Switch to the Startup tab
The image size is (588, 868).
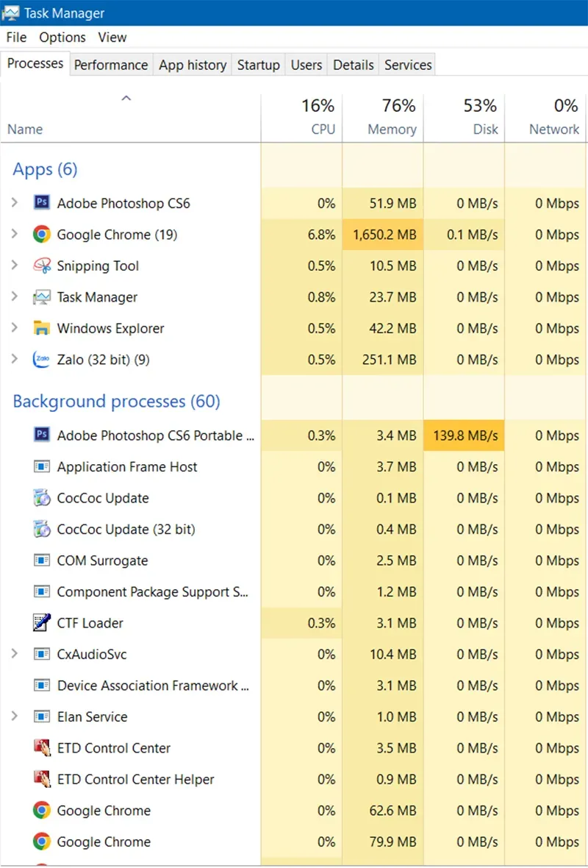click(258, 65)
